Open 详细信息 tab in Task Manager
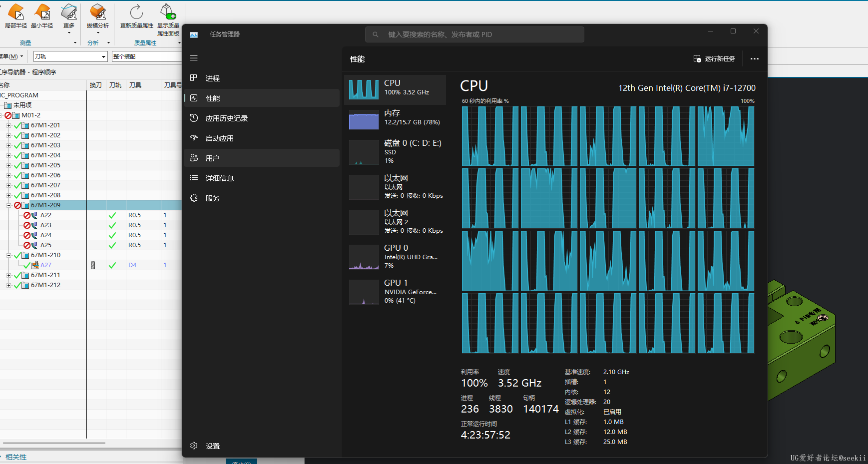 tap(262, 178)
